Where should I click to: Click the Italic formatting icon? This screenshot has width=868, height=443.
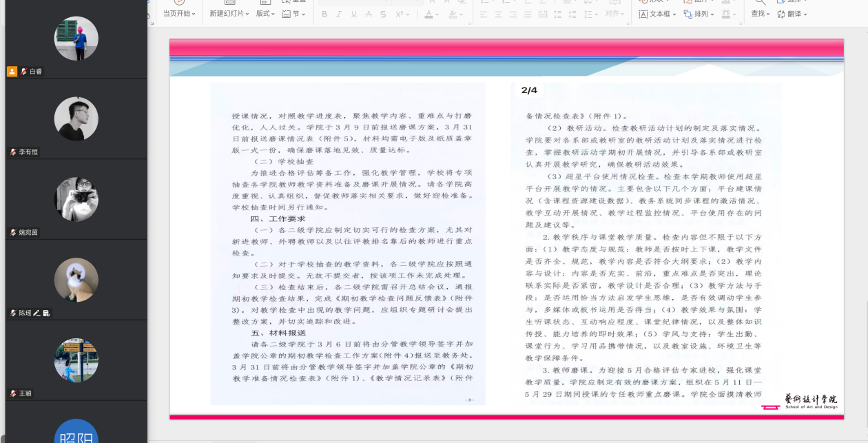click(339, 14)
